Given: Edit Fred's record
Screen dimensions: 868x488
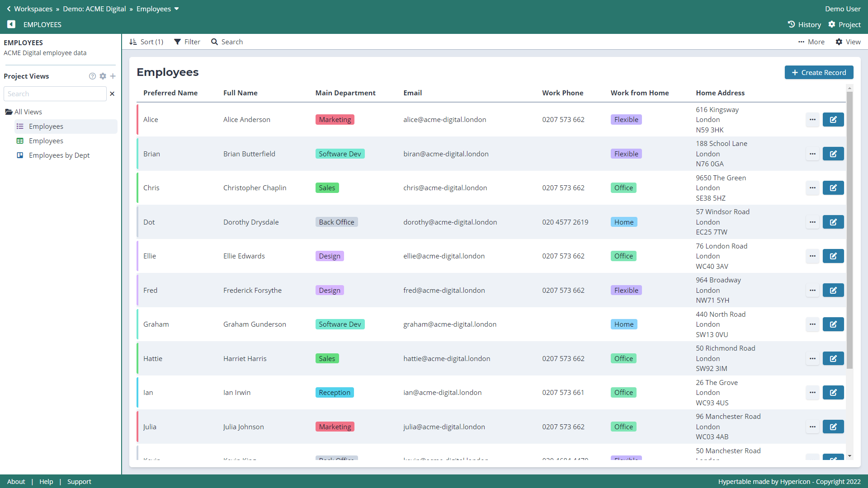Looking at the screenshot, I should (833, 290).
